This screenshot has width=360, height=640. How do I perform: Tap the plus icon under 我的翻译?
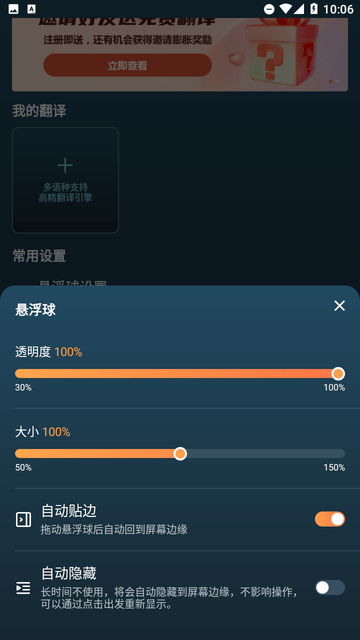click(65, 165)
